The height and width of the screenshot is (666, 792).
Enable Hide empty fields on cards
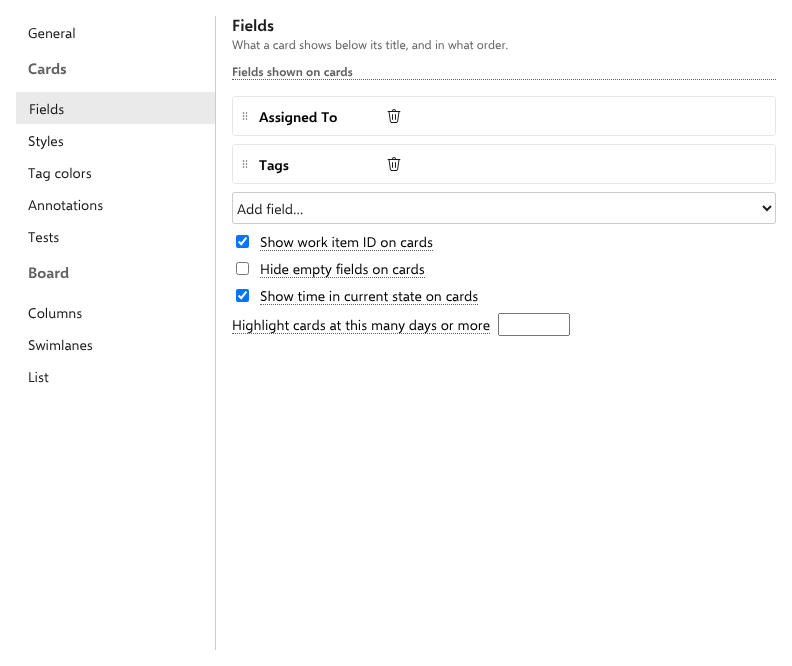[x=242, y=269]
